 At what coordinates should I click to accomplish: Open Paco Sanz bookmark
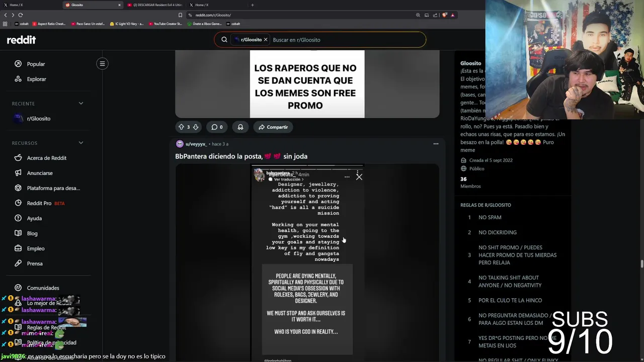88,24
